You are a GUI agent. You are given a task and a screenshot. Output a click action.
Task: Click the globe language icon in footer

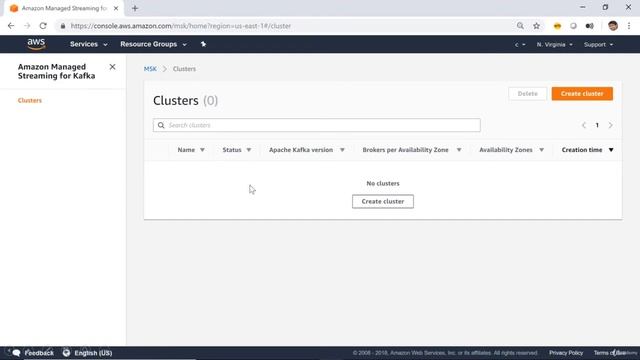click(x=67, y=353)
